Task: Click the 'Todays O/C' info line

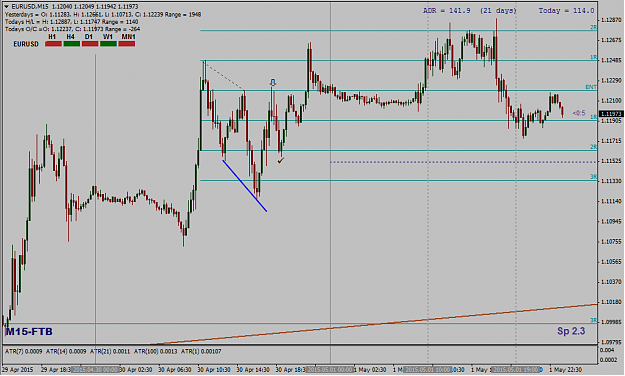Action: pos(73,29)
